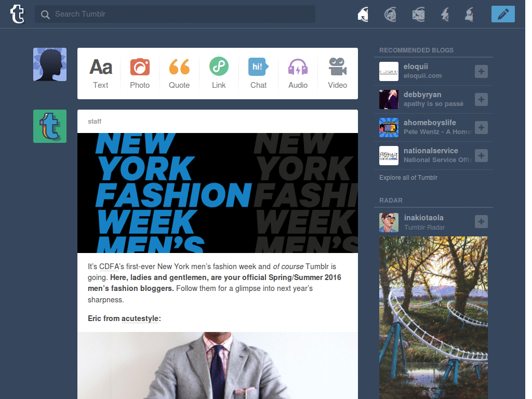Open the roller coaster radar painting
Image resolution: width=532 pixels, height=399 pixels.
click(x=433, y=317)
